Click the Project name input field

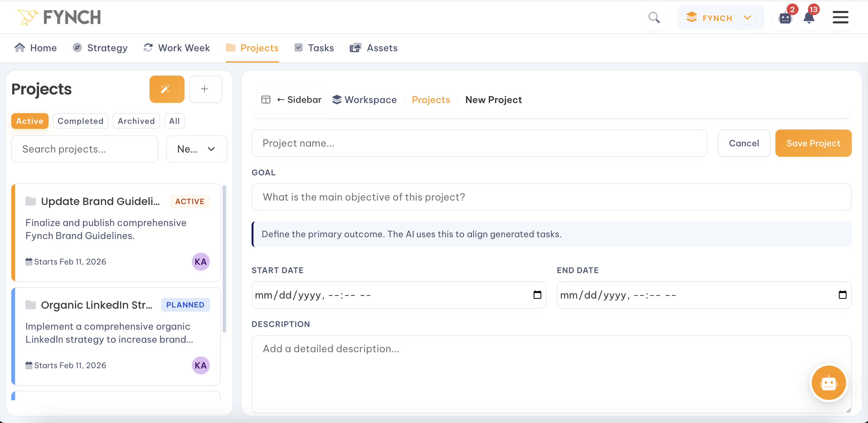point(478,143)
